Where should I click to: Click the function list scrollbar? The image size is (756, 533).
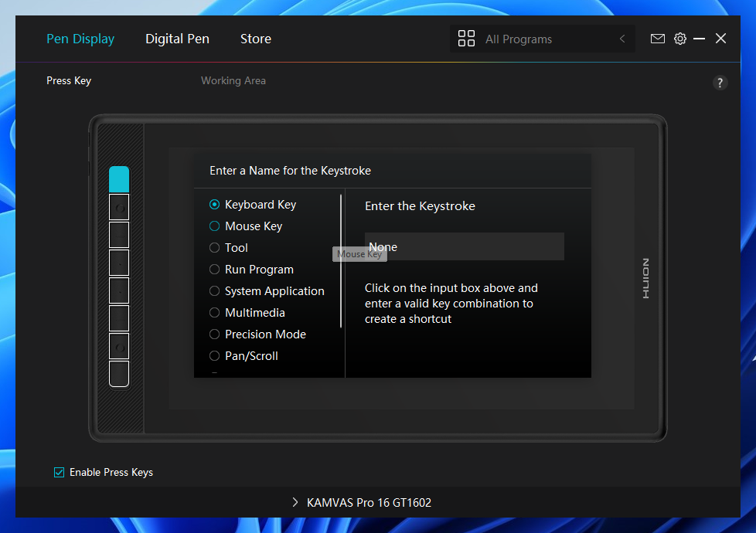pyautogui.click(x=341, y=261)
